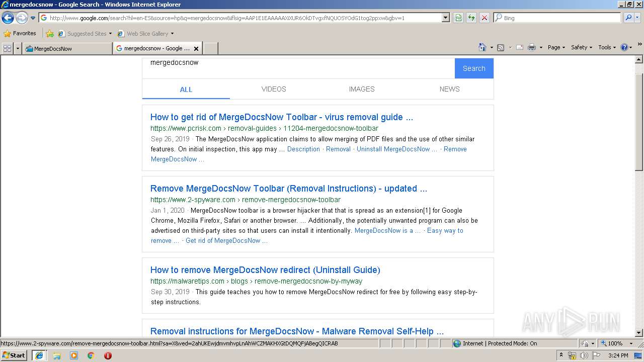
Task: Click the Home icon in command bar
Action: pyautogui.click(x=482, y=47)
